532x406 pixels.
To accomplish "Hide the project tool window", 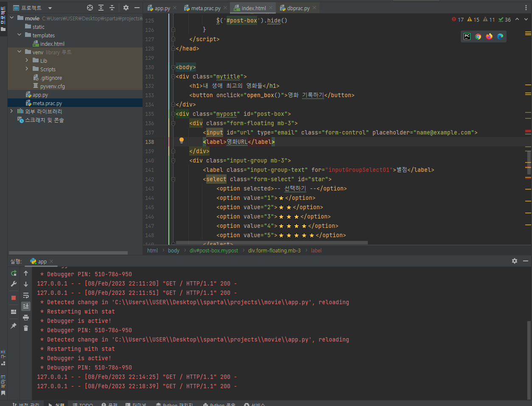I will click(137, 8).
